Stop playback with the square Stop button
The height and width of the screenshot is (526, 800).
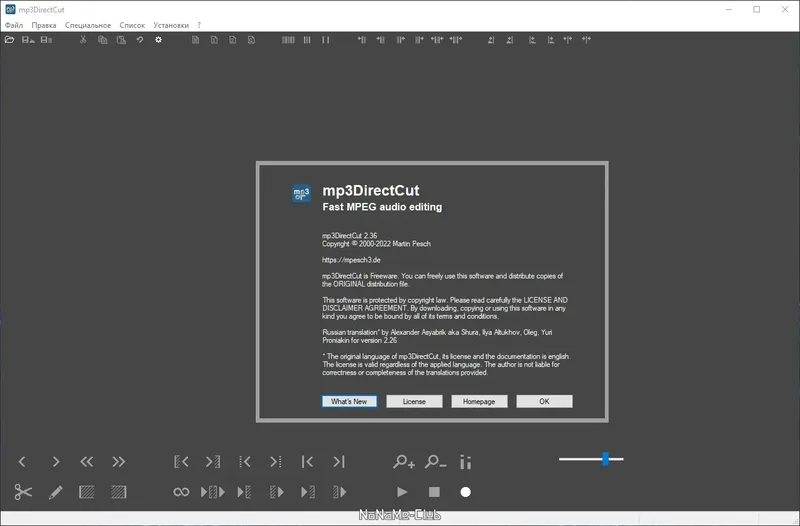(434, 492)
